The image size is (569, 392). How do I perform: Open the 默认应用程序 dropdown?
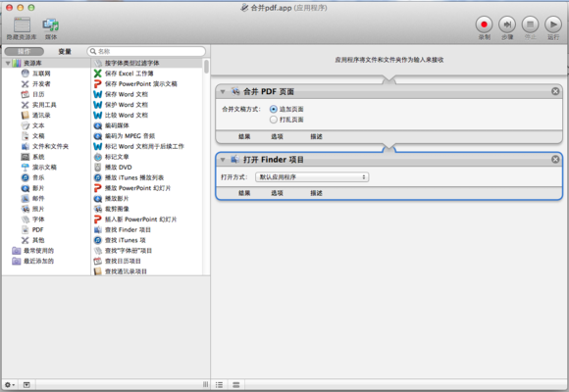(x=312, y=177)
